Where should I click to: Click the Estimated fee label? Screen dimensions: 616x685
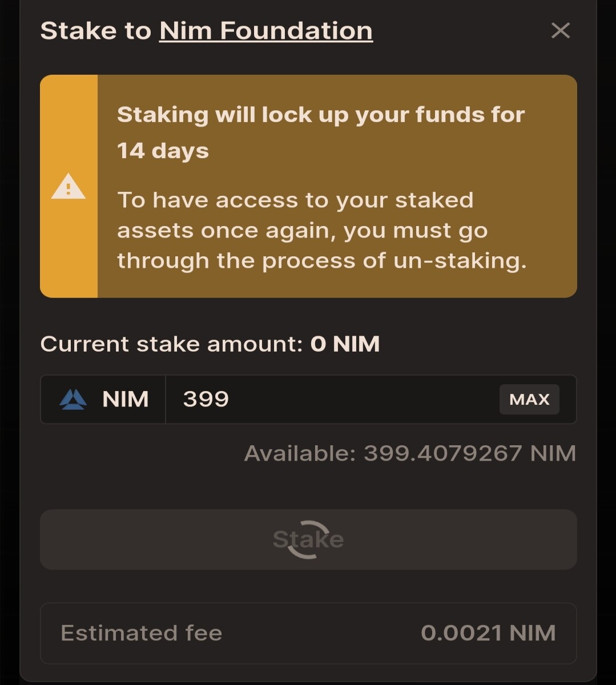pyautogui.click(x=141, y=633)
